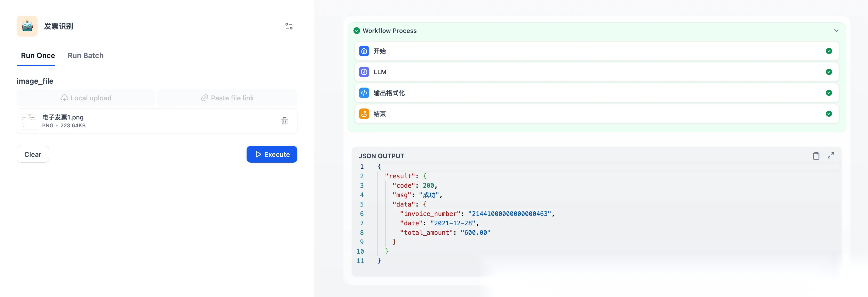
Task: Open the settings sliders icon
Action: [x=289, y=26]
